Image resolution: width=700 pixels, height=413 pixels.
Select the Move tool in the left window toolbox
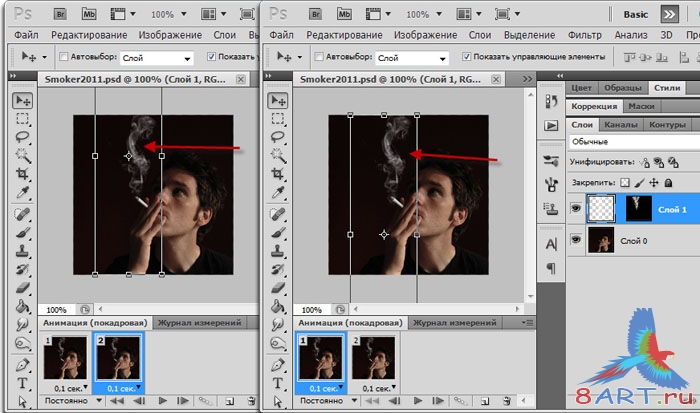[x=22, y=101]
